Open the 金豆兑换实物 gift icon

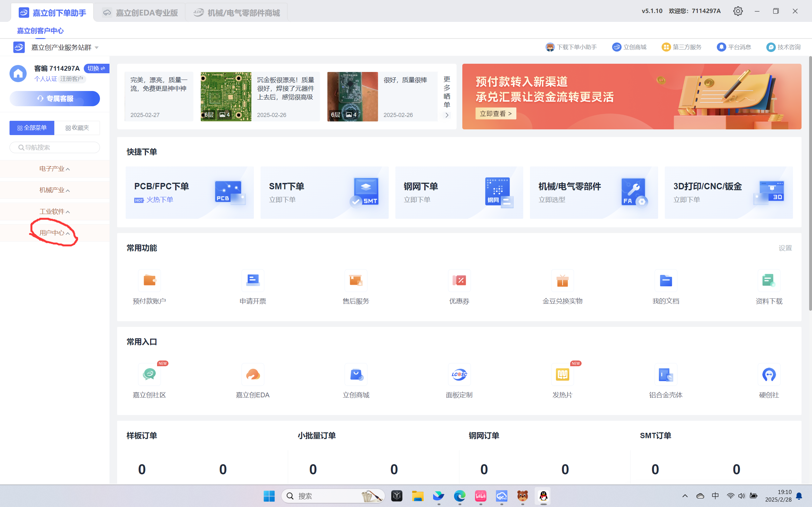pyautogui.click(x=562, y=280)
